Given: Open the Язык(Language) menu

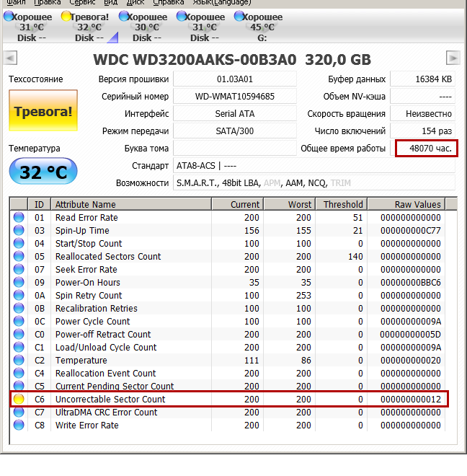Looking at the screenshot, I should click(x=222, y=2).
